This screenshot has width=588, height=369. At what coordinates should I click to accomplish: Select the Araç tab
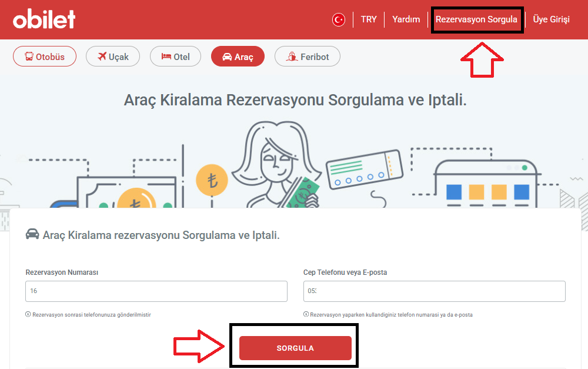(238, 56)
